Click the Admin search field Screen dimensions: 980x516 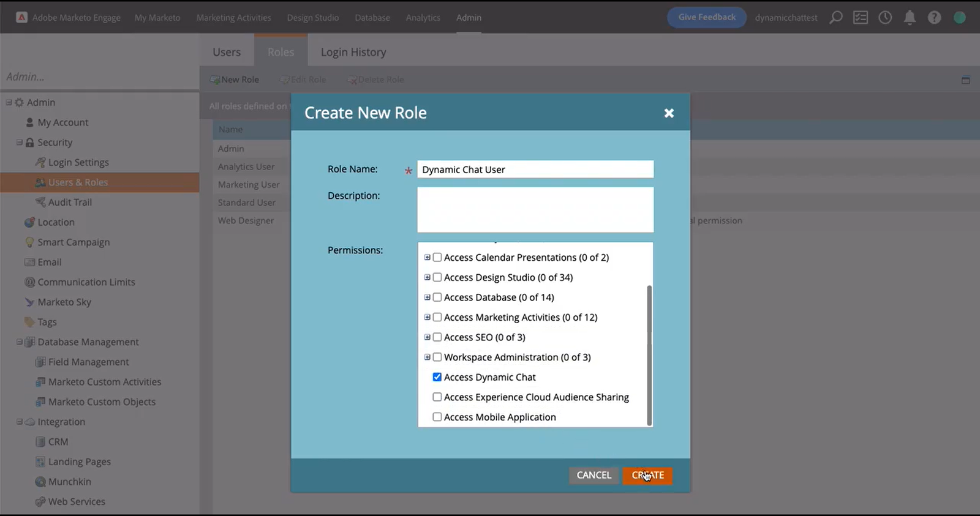(99, 77)
